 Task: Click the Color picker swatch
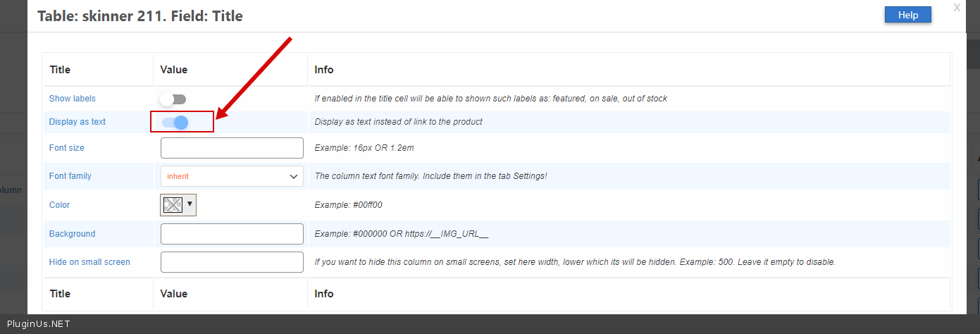click(x=173, y=205)
